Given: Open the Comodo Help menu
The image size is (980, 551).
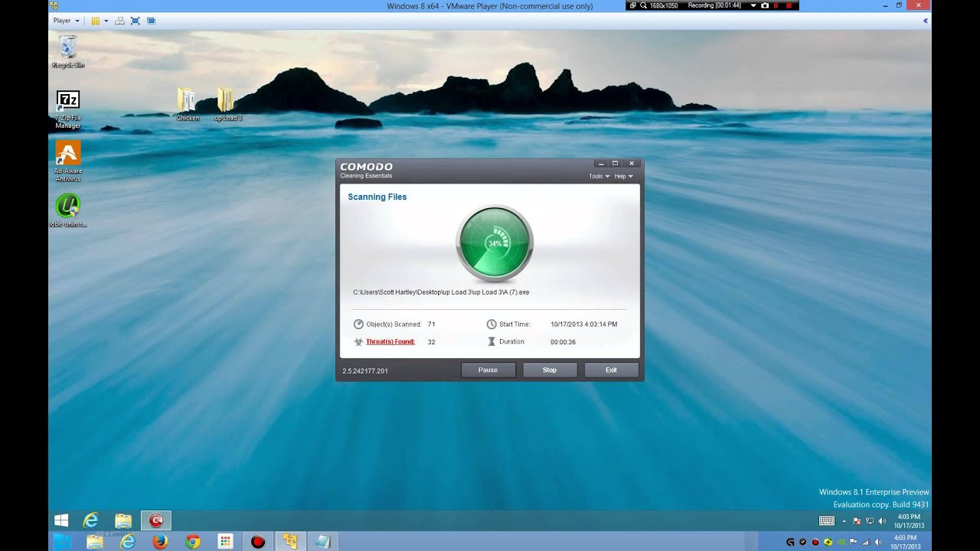Looking at the screenshot, I should click(x=623, y=176).
